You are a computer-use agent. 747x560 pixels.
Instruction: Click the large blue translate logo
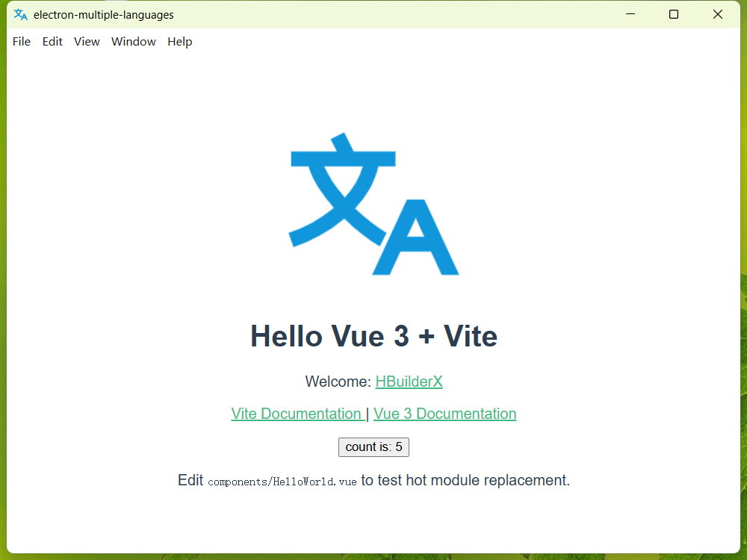(x=374, y=204)
